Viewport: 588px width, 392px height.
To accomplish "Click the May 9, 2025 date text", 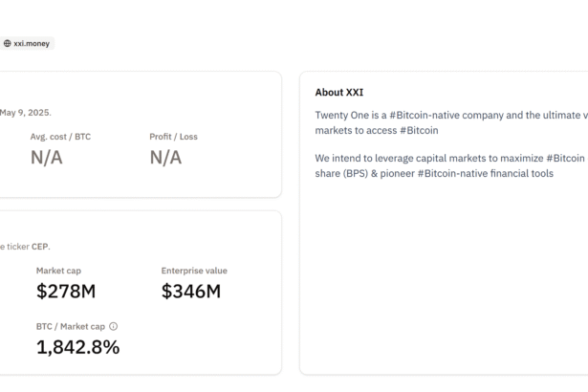I will (25, 113).
